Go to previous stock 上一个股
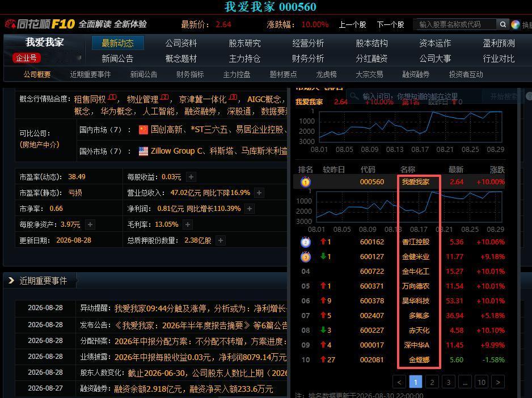532x398 pixels. 353,24
